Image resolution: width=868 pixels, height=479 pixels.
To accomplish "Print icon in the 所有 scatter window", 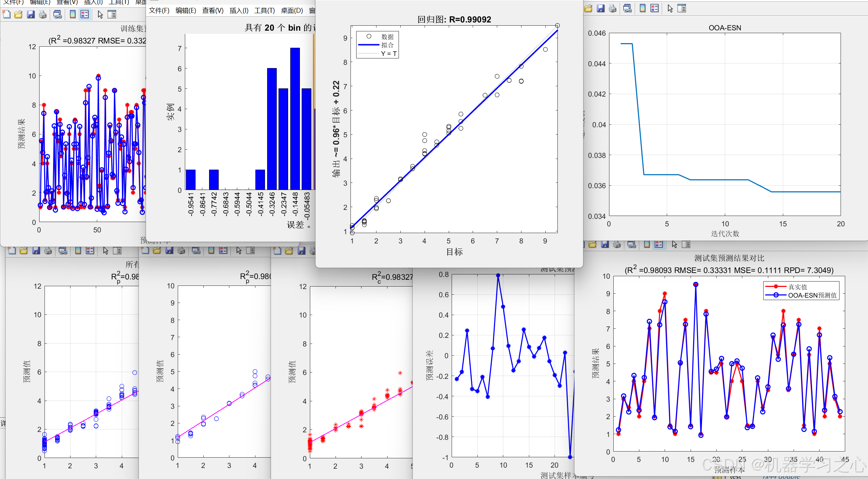I will [x=48, y=251].
